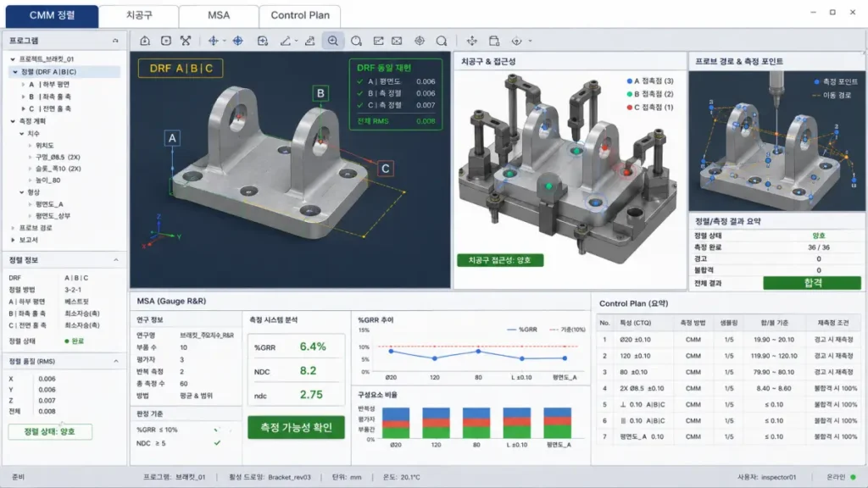Click blue A 접촉점 legend dot
868x488 pixels.
point(630,81)
